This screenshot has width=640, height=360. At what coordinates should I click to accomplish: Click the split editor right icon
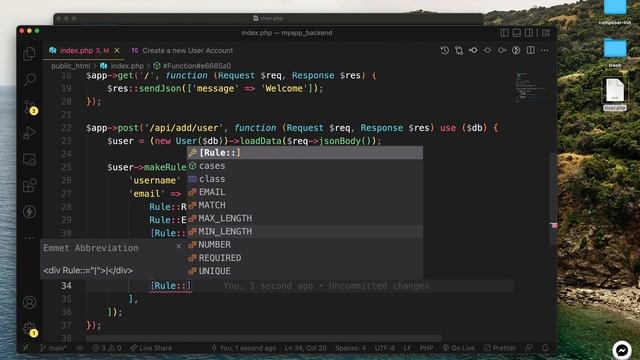tap(530, 50)
